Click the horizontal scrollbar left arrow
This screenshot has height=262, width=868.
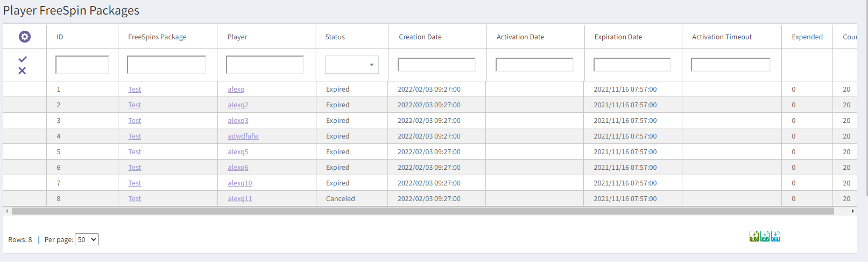(x=7, y=211)
